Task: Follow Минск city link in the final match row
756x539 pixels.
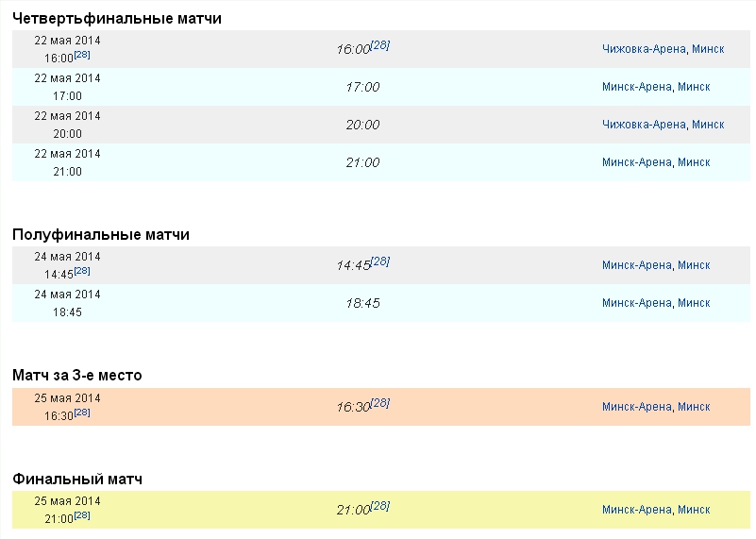Action: click(694, 510)
